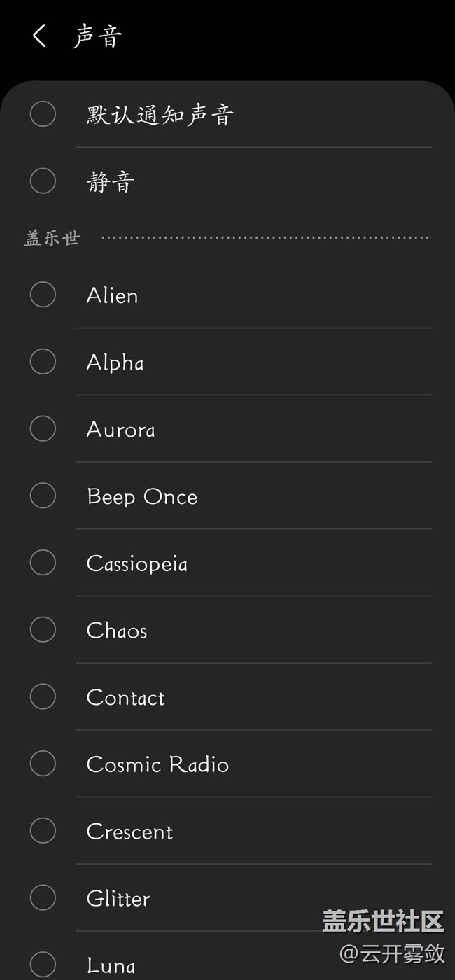Tap the 默认通知声音 label text
The image size is (455, 980).
[x=160, y=115]
